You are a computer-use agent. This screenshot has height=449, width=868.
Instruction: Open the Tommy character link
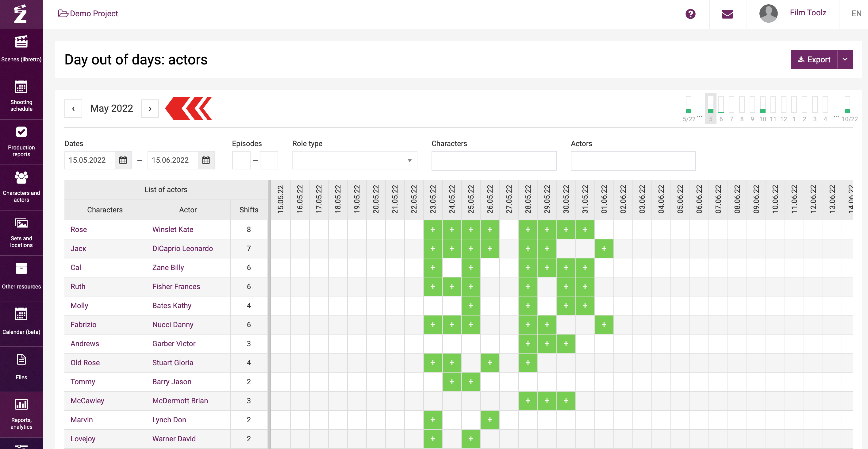(x=83, y=382)
